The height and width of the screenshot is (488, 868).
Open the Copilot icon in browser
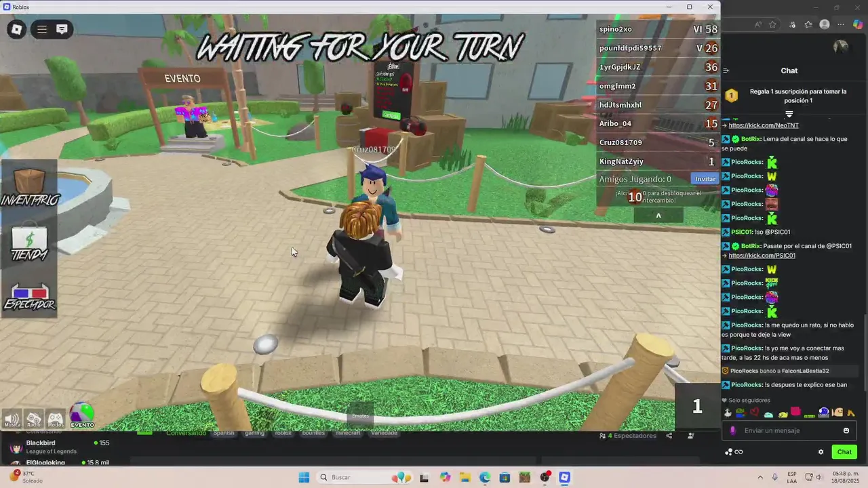coord(858,24)
